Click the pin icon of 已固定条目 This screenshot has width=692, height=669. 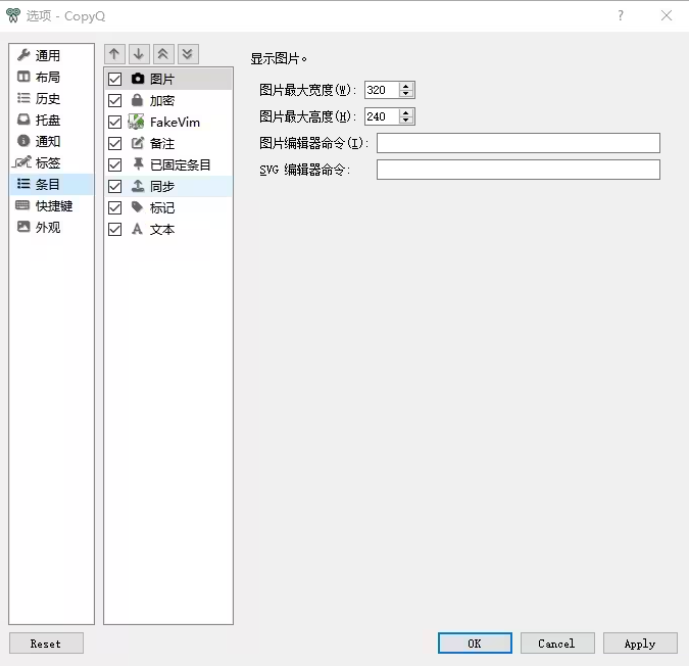[138, 164]
